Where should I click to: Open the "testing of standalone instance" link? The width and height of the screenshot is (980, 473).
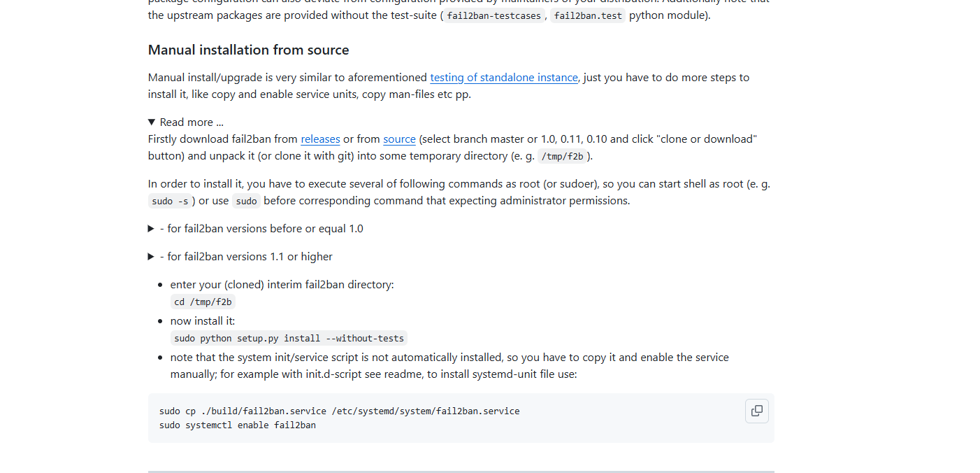[x=504, y=78]
